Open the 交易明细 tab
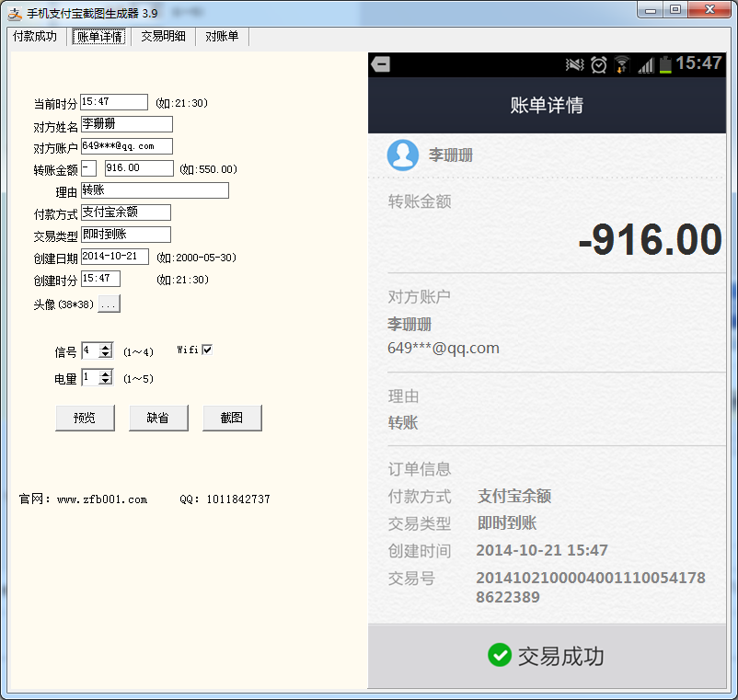This screenshot has width=738, height=700. click(163, 37)
